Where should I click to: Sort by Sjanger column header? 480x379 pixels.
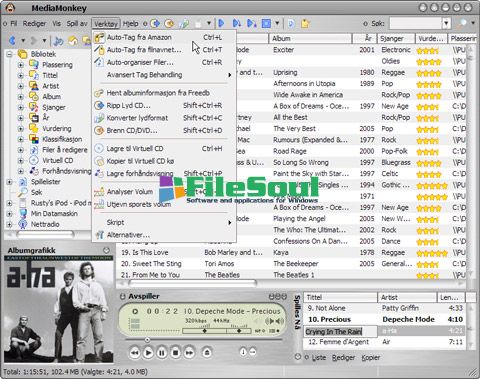(396, 38)
